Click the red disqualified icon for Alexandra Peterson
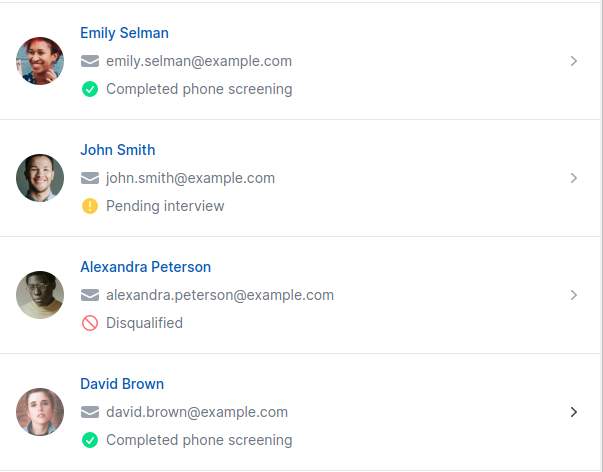The image size is (603, 472). pos(90,323)
